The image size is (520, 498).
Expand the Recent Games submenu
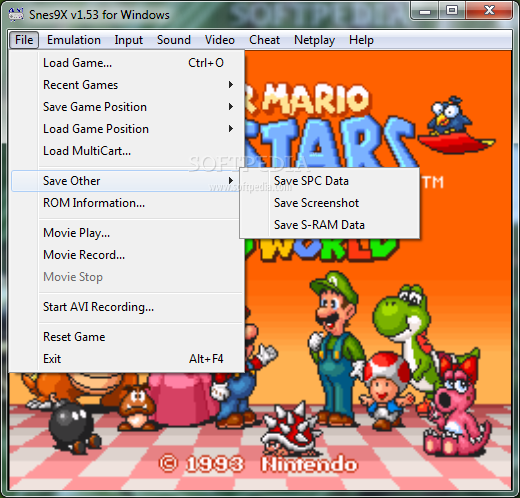(127, 85)
